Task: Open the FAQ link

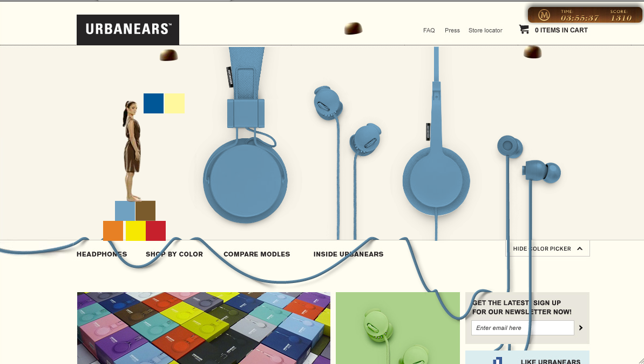Action: click(x=429, y=30)
